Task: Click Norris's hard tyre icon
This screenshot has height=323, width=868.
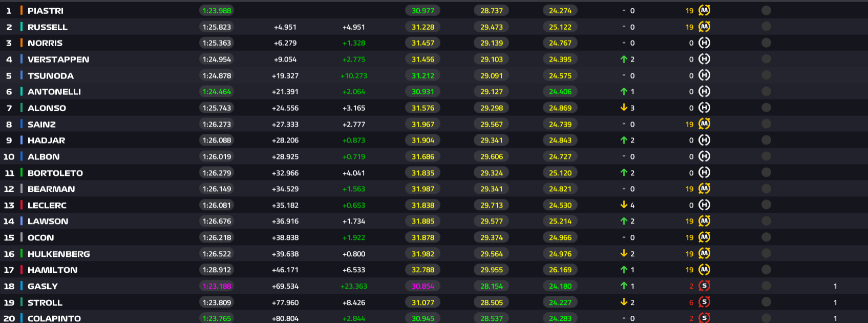Action: point(704,43)
